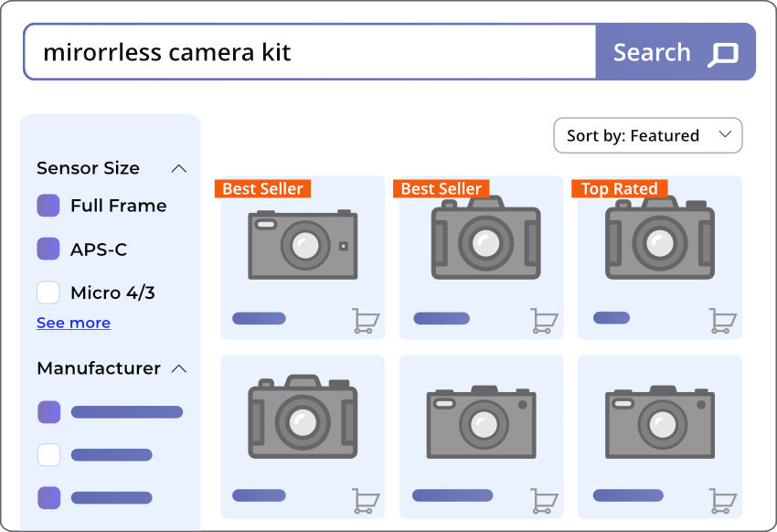
Task: Click the See more link
Action: click(x=73, y=323)
